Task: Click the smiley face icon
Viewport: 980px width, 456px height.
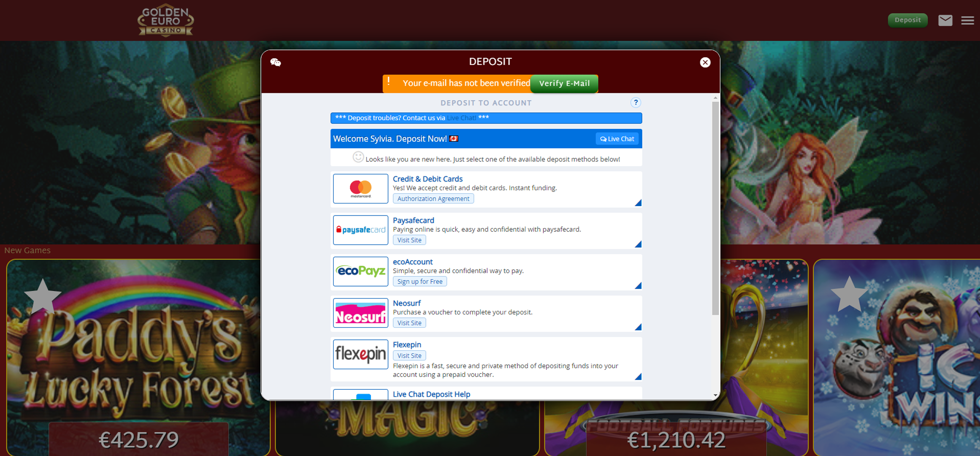Action: pyautogui.click(x=358, y=157)
